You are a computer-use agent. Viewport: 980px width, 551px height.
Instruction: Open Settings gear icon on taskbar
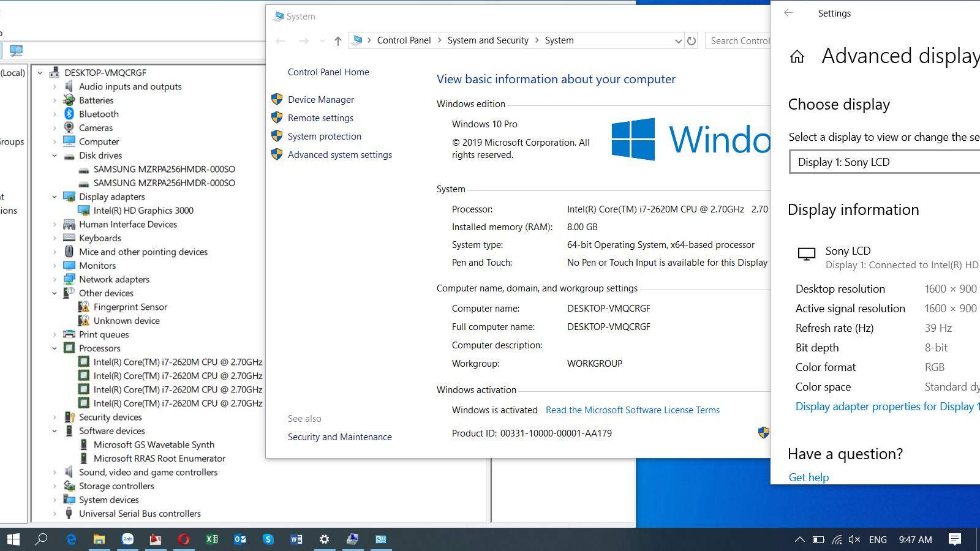[324, 539]
